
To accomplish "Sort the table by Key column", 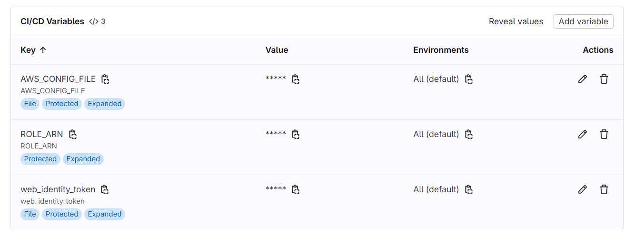I will [33, 50].
